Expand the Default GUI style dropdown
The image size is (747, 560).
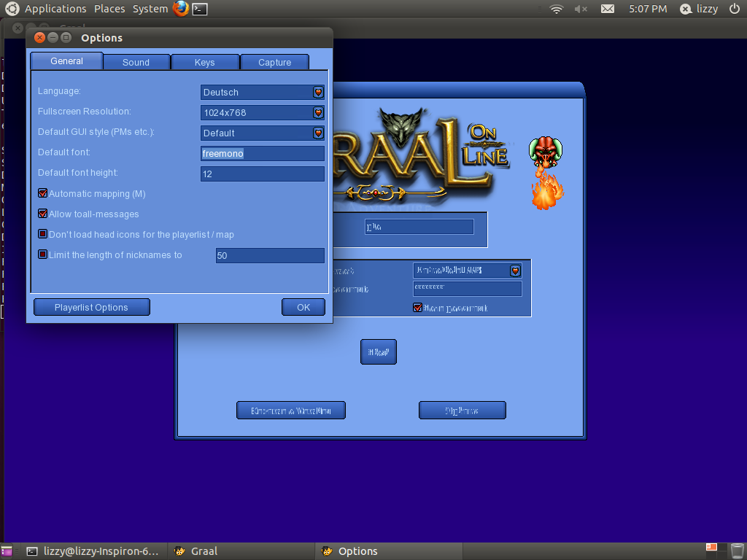tap(318, 133)
